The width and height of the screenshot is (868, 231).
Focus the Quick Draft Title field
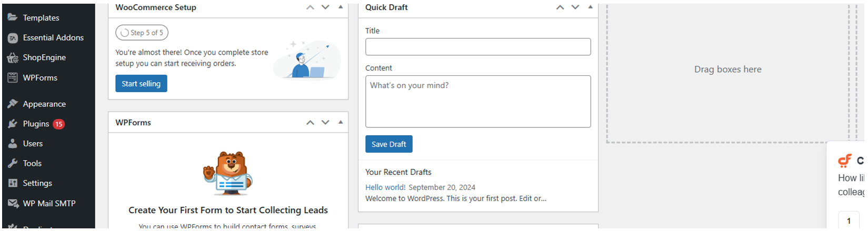477,47
